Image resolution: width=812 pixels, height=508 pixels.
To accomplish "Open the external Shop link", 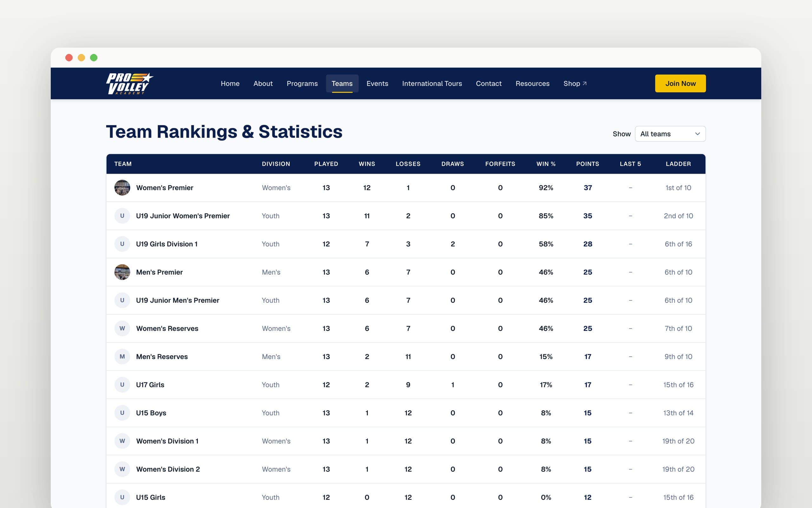I will 575,83.
